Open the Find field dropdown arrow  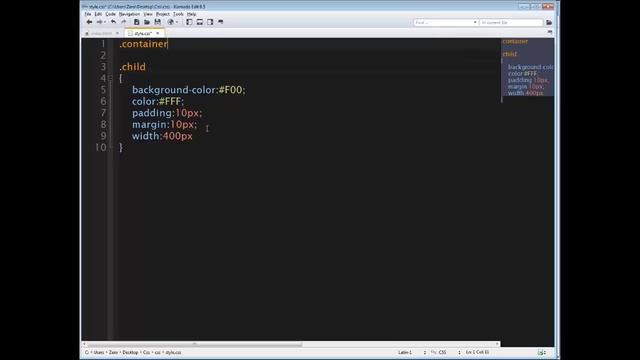pyautogui.click(x=475, y=22)
